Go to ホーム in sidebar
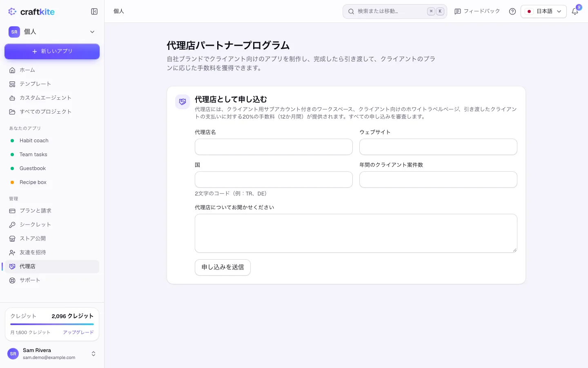This screenshot has height=368, width=588. coord(52,70)
